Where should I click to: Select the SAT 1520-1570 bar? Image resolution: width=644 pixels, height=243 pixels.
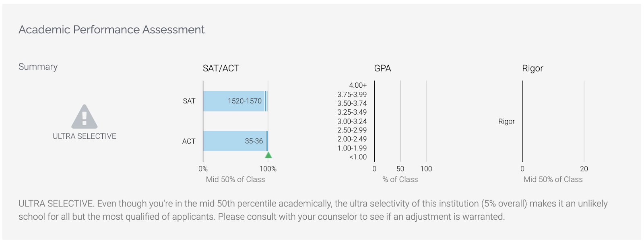coord(235,101)
